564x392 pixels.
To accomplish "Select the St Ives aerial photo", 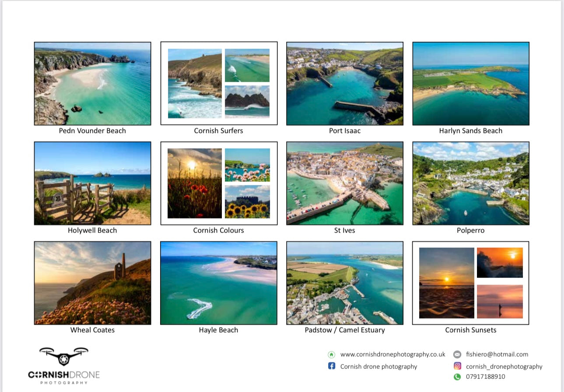I will 345,183.
